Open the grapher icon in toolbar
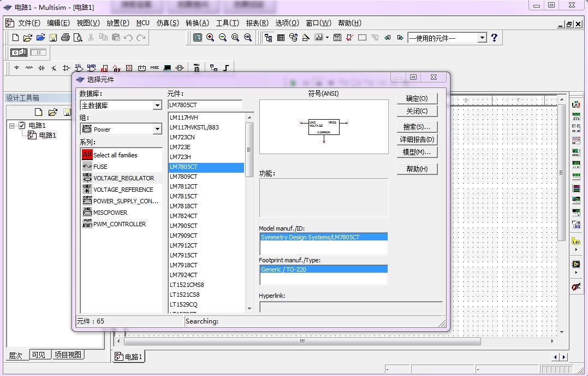 click(x=319, y=38)
